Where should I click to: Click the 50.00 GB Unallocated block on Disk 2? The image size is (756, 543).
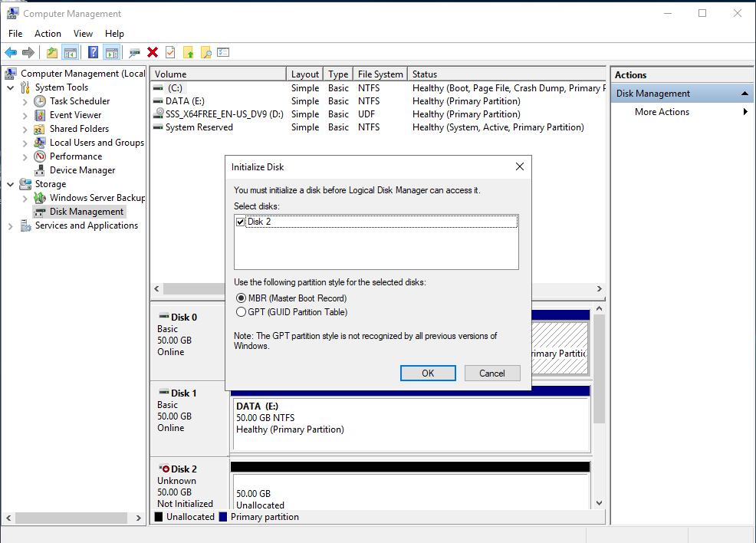click(411, 492)
